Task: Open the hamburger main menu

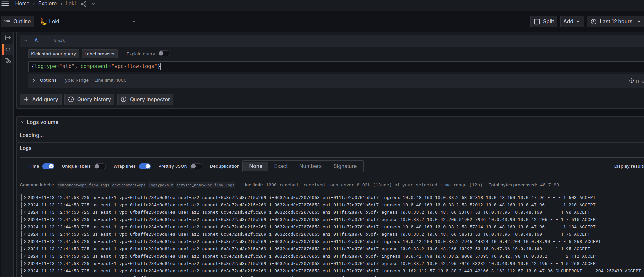Action: (5, 4)
